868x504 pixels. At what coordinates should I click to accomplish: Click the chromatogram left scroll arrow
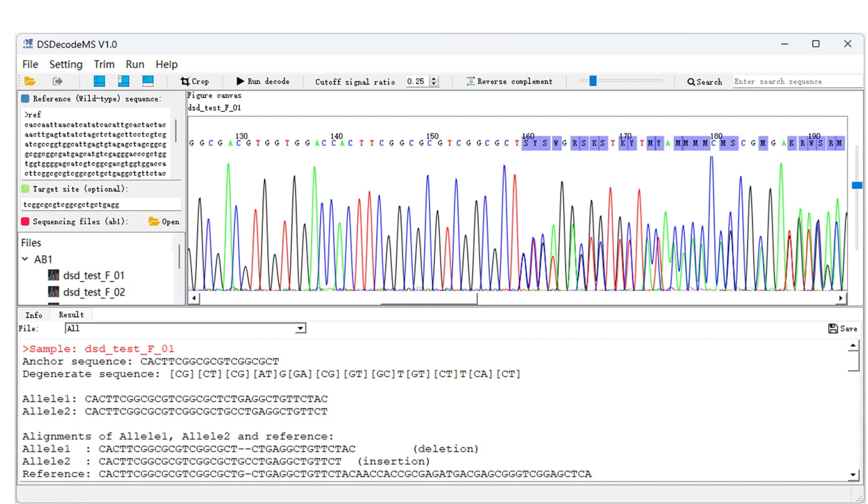194,298
